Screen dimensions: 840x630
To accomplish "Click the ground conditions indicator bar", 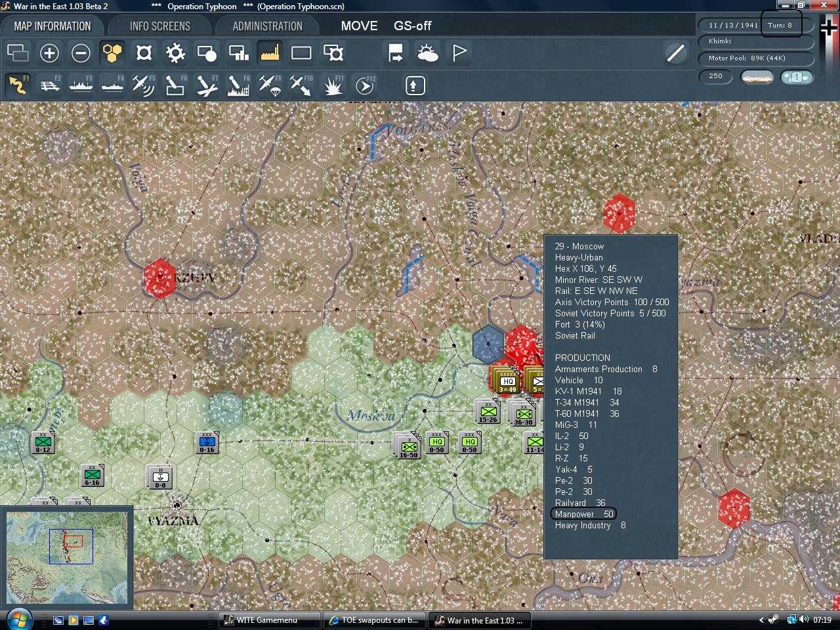I will click(x=757, y=77).
